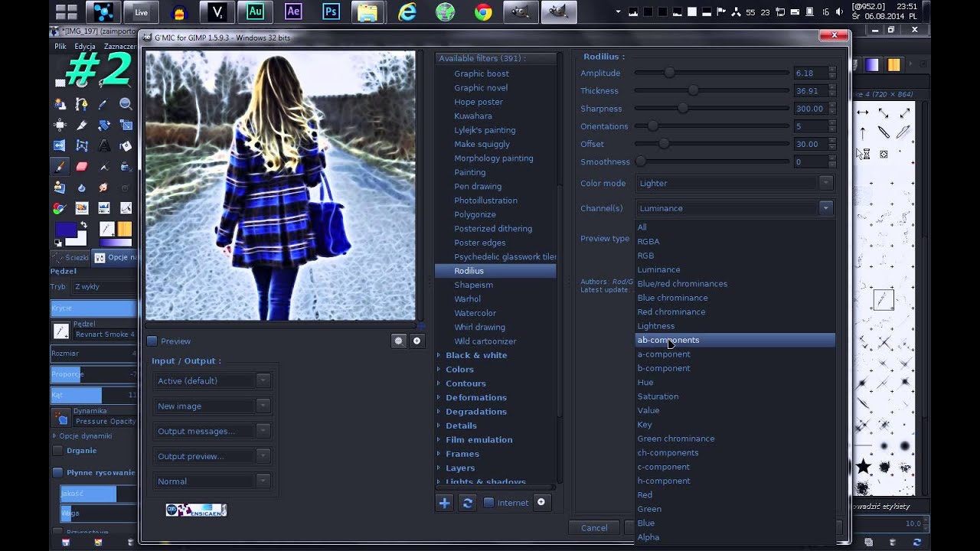
Task: Open Adobe After Effects from the taskbar
Action: pyautogui.click(x=293, y=12)
